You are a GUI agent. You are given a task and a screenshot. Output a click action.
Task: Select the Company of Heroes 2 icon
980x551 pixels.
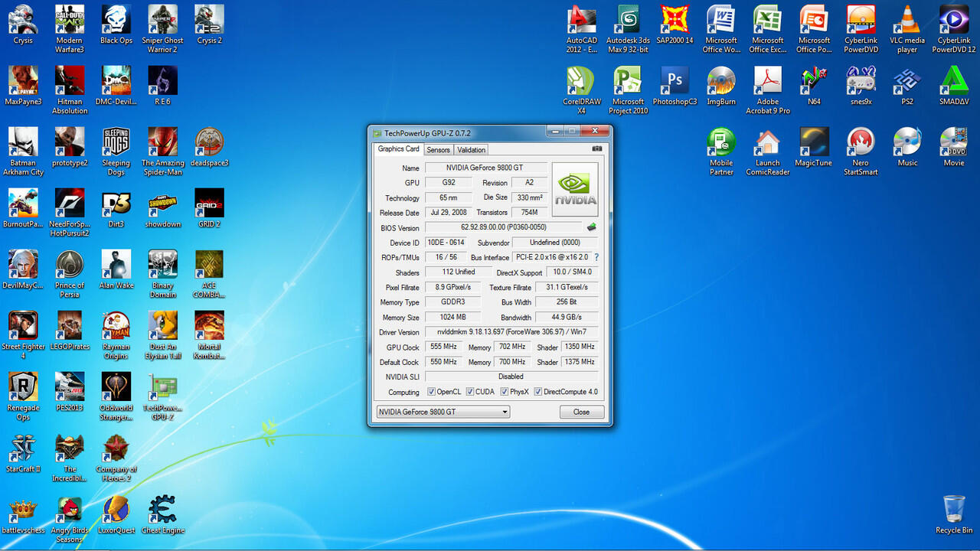(116, 458)
